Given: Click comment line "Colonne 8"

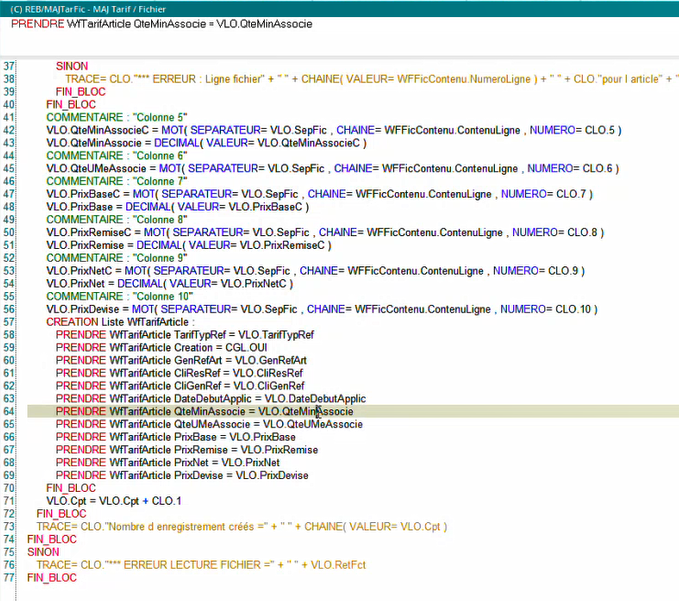Looking at the screenshot, I should point(116,220).
